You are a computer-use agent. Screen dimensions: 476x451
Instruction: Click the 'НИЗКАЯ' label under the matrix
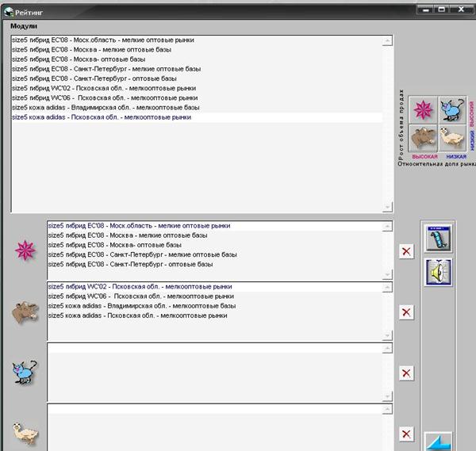[456, 157]
